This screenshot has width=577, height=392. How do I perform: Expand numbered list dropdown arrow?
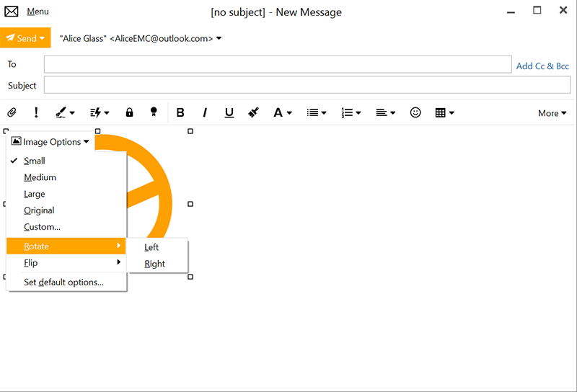(x=358, y=113)
